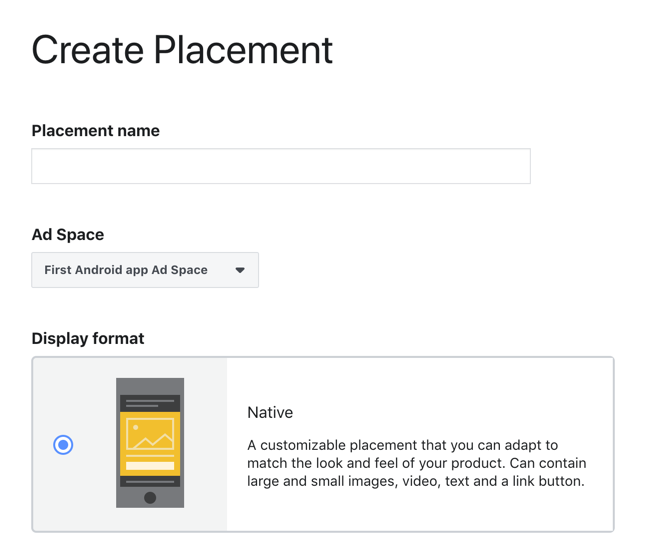The image size is (670, 546).
Task: Click the thin white lines in yellow ad block
Action: (150, 457)
